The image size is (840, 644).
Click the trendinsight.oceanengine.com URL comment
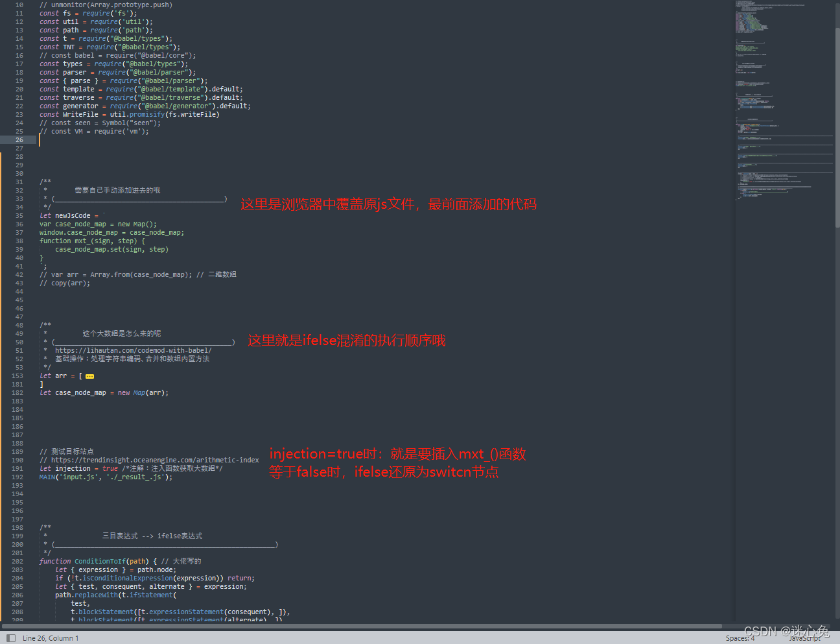click(x=149, y=460)
